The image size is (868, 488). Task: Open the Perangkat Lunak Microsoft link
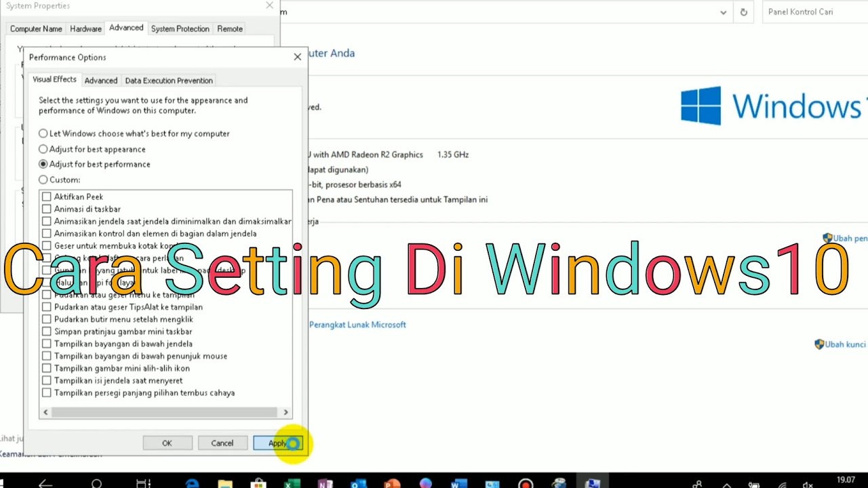point(357,325)
